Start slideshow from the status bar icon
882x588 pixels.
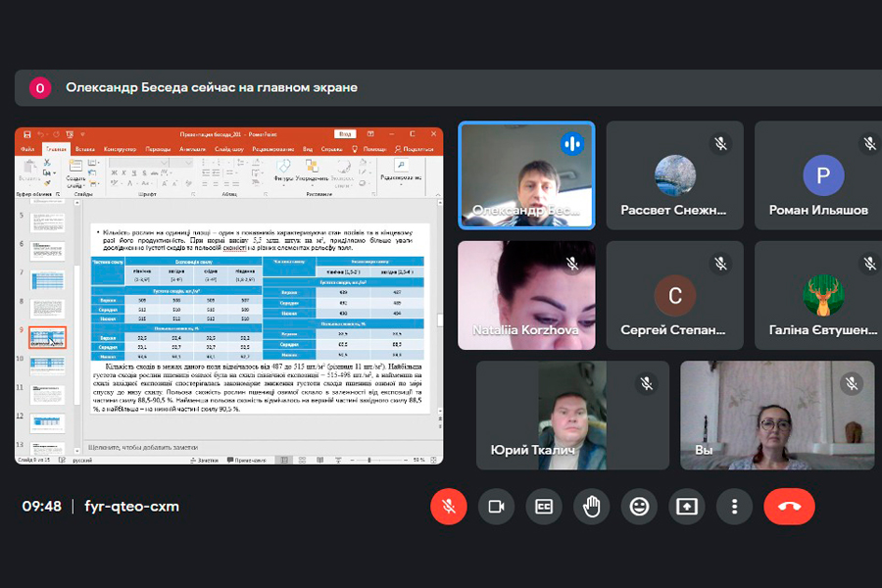pos(338,460)
